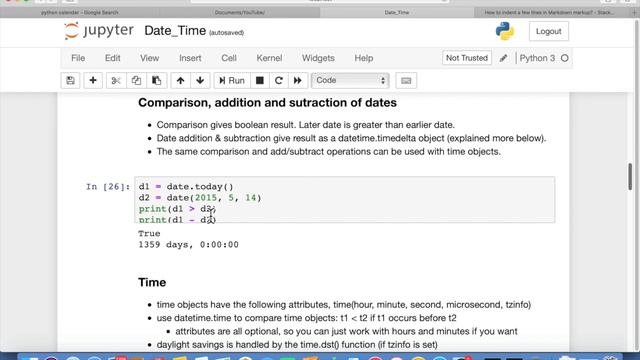This screenshot has width=640, height=360.
Task: Click bullet 'attributes are all optional'
Action: [x=346, y=331]
